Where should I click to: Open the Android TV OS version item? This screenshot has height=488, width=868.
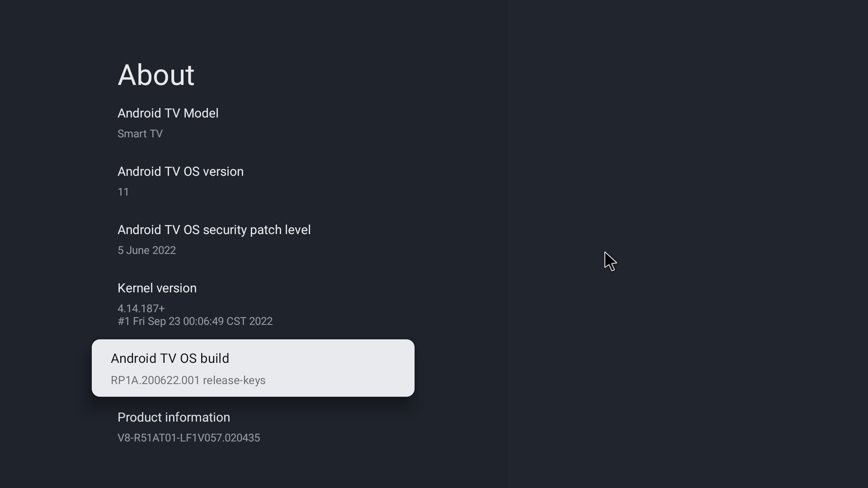click(180, 172)
